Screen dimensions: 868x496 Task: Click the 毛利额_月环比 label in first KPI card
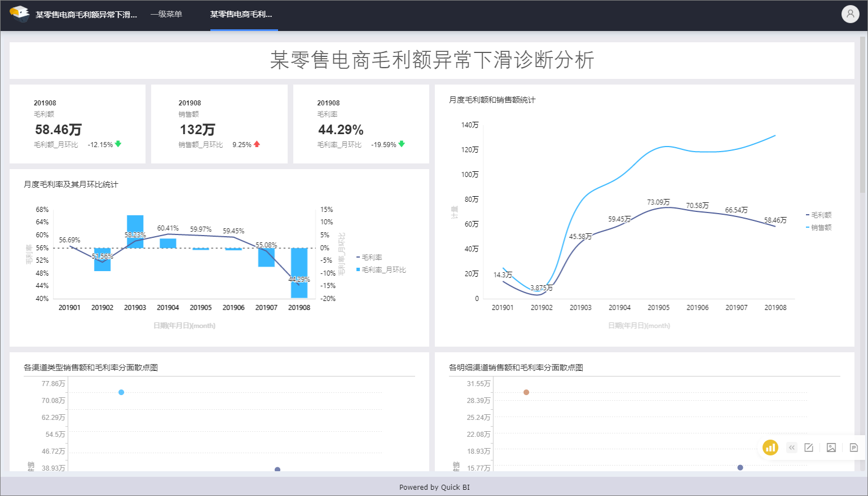(56, 145)
